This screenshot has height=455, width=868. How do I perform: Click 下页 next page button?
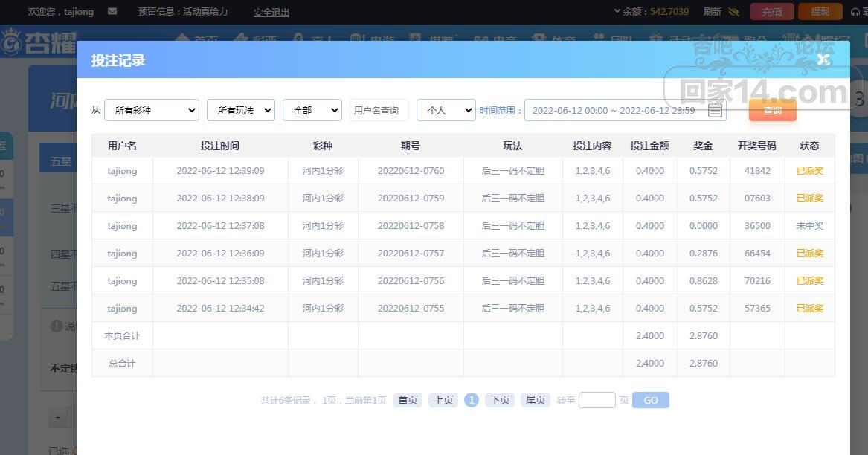click(500, 400)
